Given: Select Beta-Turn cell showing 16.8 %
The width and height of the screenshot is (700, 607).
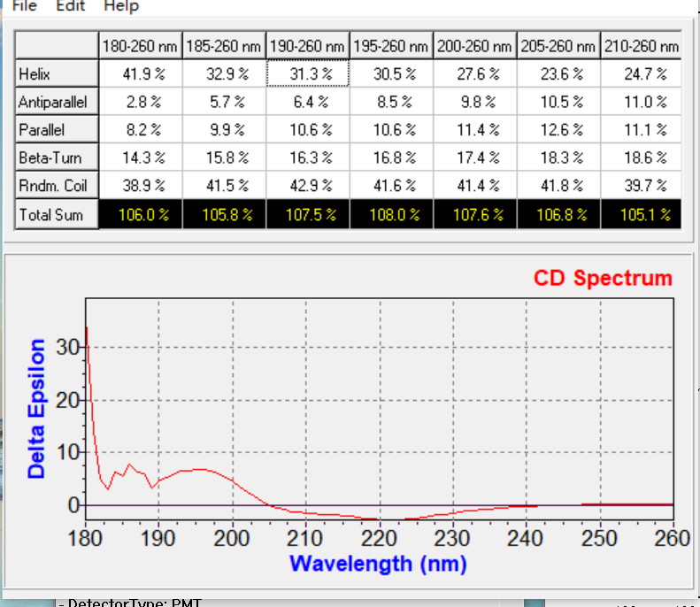Looking at the screenshot, I should click(x=391, y=158).
